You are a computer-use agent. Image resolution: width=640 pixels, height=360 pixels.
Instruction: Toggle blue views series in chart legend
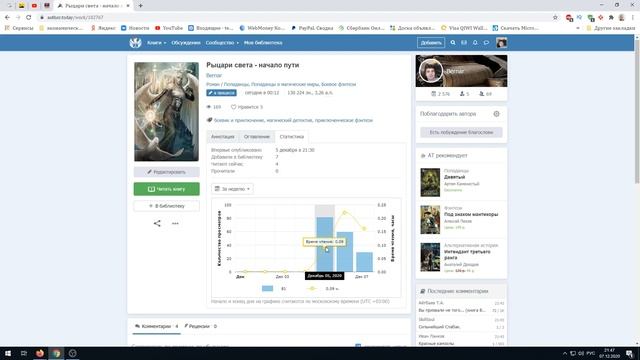(267, 289)
